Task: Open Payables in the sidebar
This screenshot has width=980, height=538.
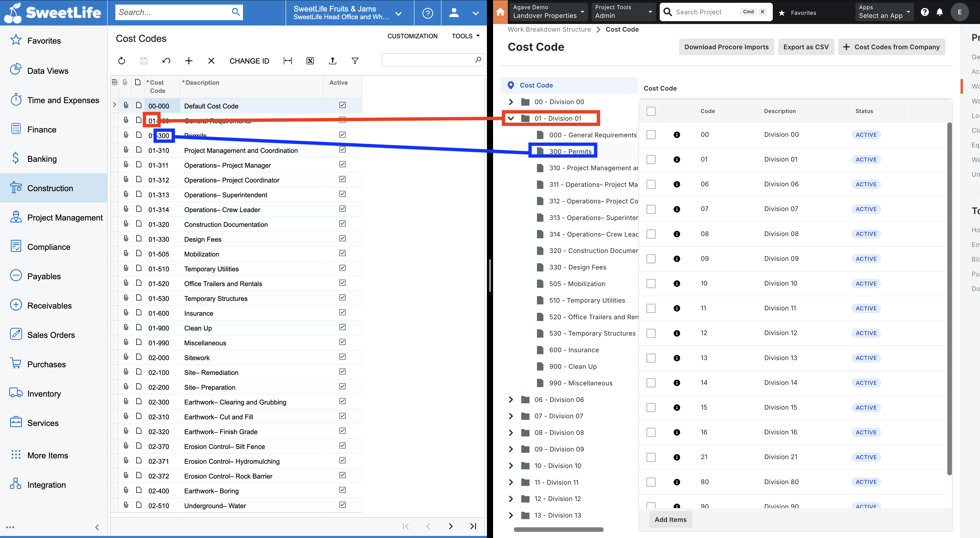Action: 53,276
